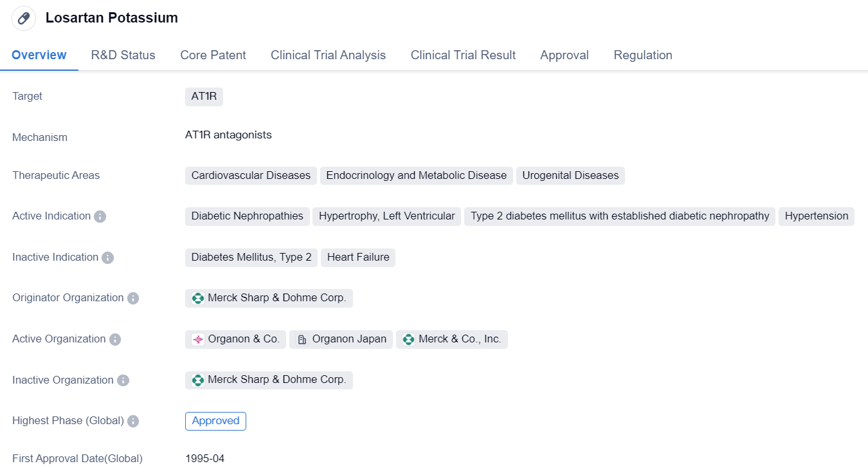Switch to the R&D Status tab
Screen dimensions: 868x475
click(x=123, y=55)
